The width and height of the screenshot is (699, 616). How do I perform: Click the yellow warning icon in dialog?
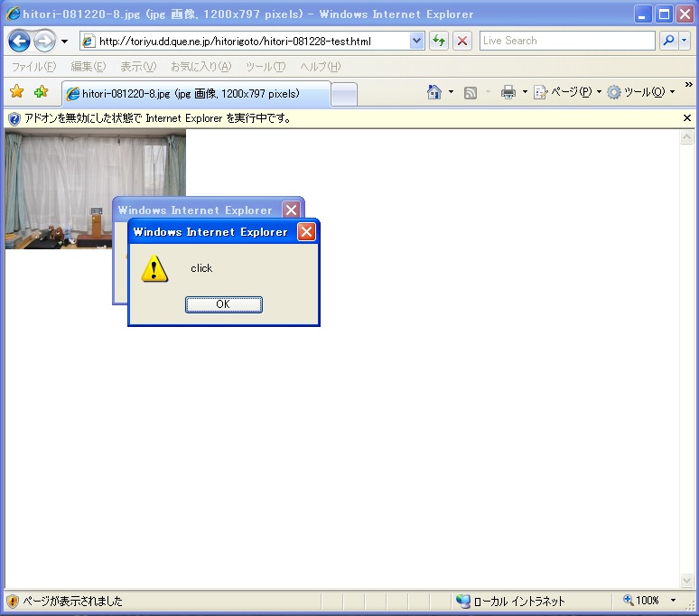(154, 269)
